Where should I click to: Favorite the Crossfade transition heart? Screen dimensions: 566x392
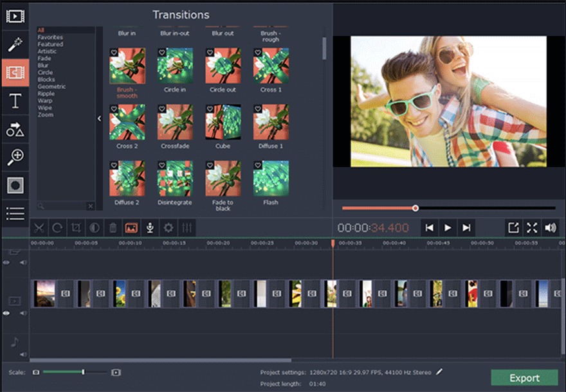pos(161,109)
